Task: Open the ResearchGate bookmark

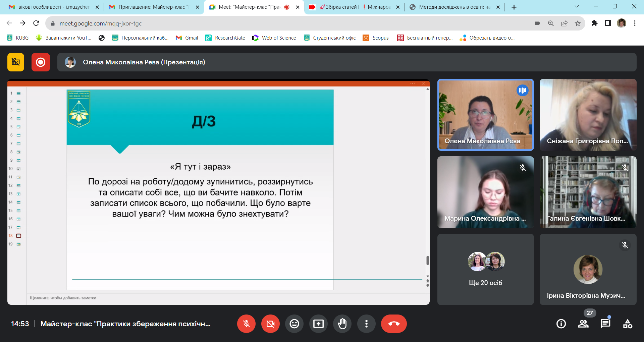Action: (x=225, y=38)
